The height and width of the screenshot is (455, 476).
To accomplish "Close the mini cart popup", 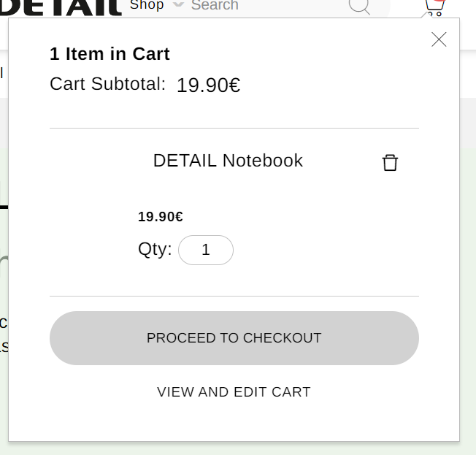I will click(439, 39).
